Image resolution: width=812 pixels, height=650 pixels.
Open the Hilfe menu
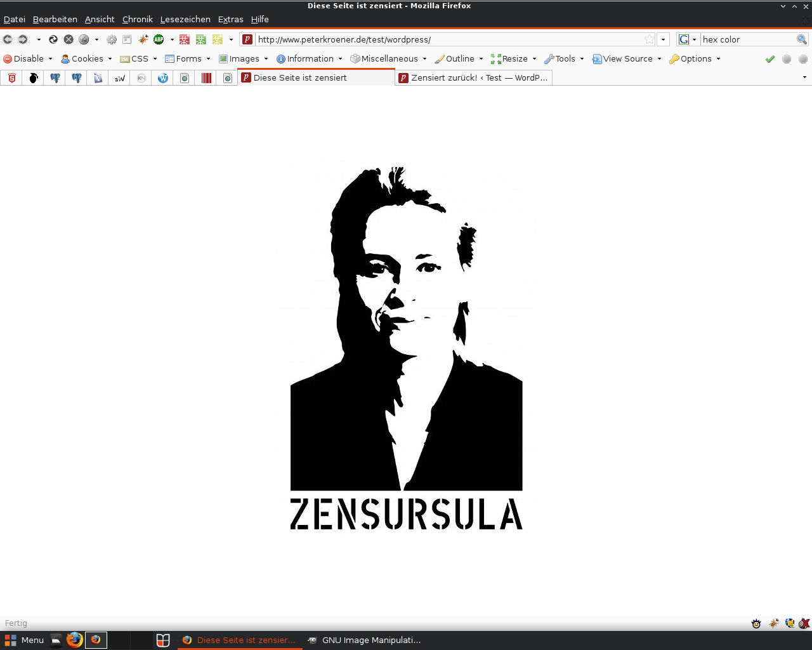coord(260,20)
